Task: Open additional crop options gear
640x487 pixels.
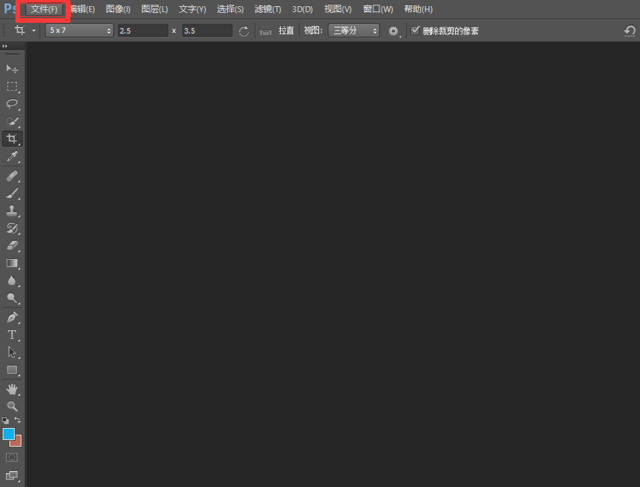Action: click(x=393, y=31)
